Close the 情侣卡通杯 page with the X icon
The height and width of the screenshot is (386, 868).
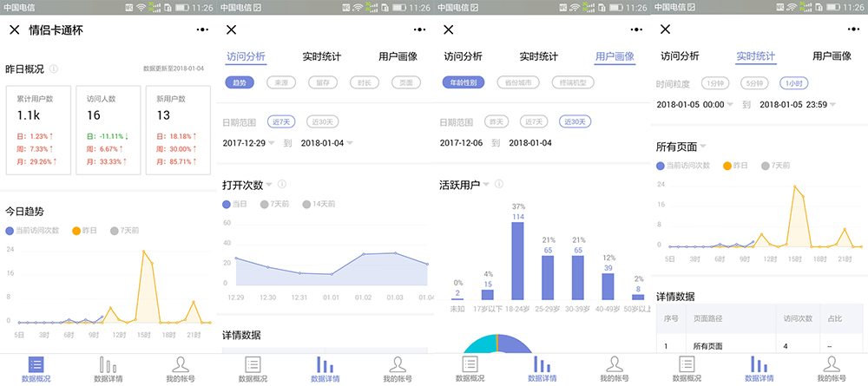[14, 29]
